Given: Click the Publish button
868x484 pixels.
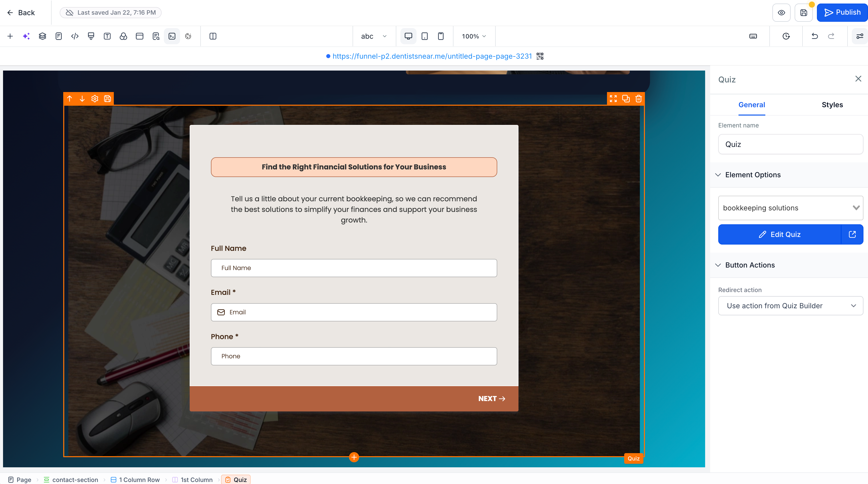Looking at the screenshot, I should pos(842,12).
